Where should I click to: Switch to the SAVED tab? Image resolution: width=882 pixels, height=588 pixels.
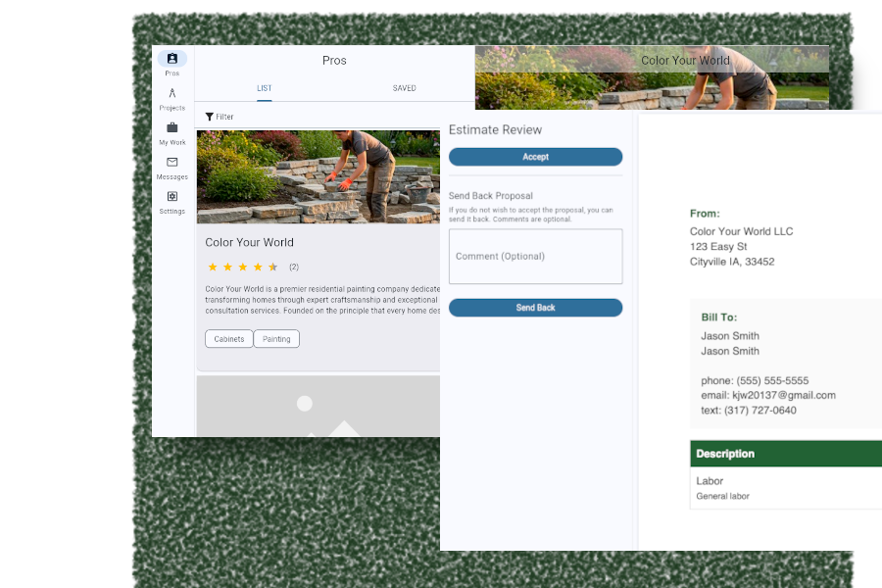(x=405, y=87)
